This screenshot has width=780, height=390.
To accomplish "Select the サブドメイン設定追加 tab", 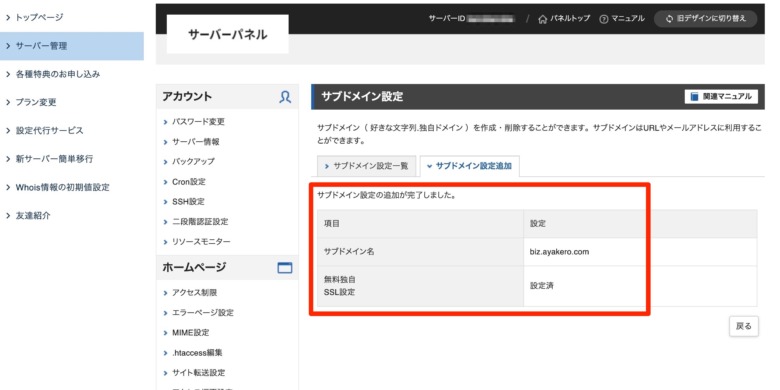I will click(x=470, y=166).
